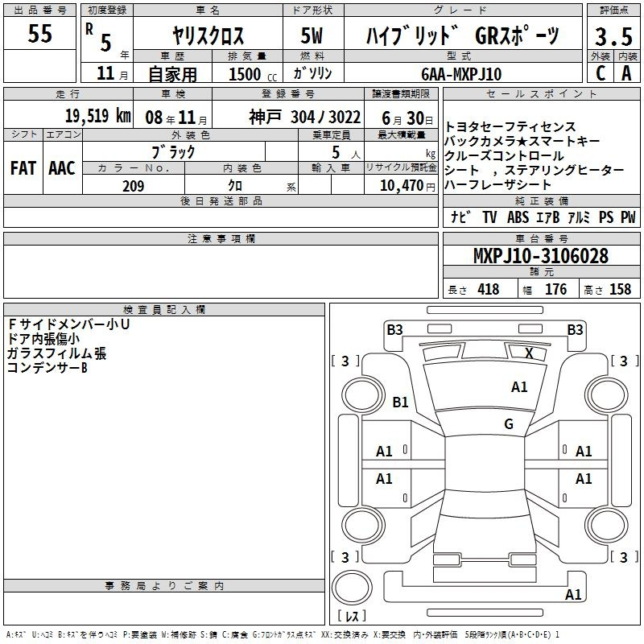Viewport: 644px width, 644px height.
Task: Click the lot number 55
Action: [40, 34]
